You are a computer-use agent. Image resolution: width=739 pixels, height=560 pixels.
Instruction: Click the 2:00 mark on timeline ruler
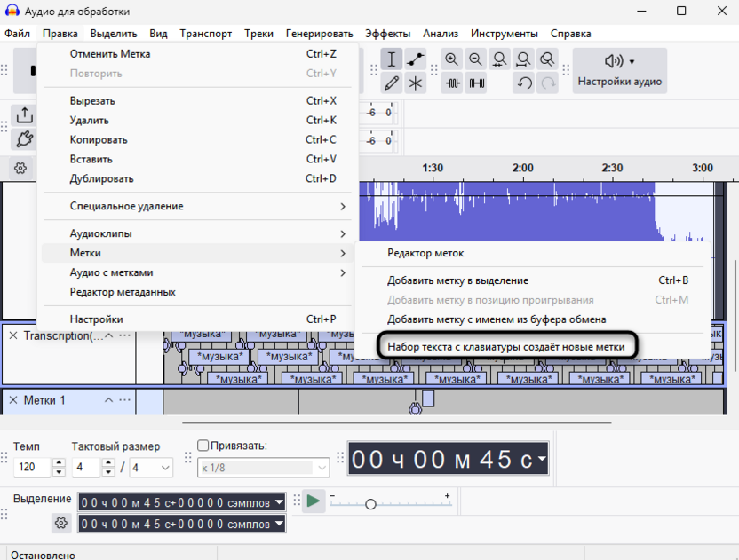pyautogui.click(x=522, y=168)
